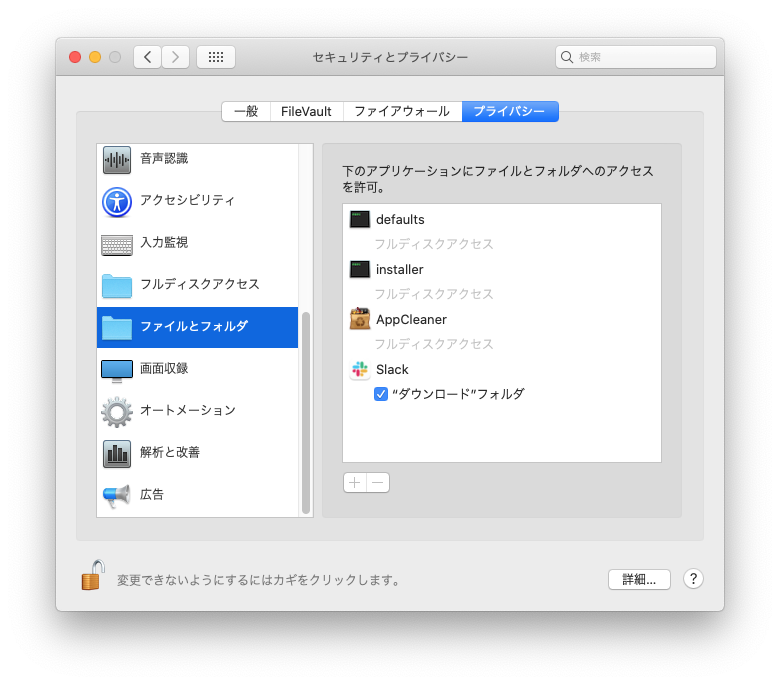This screenshot has height=685, width=780.
Task: Show all preferences with the grid button
Action: pos(216,57)
